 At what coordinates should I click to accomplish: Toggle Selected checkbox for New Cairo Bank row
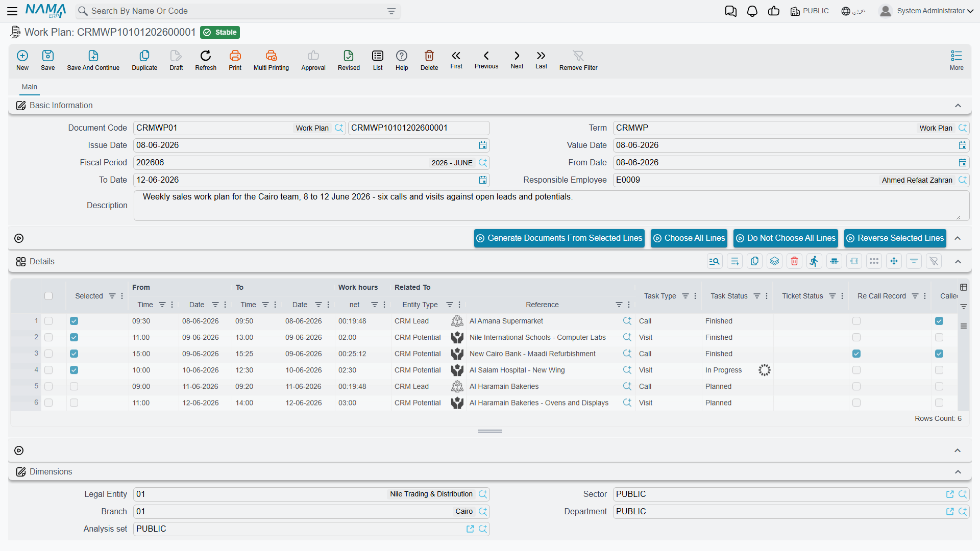pos(74,354)
